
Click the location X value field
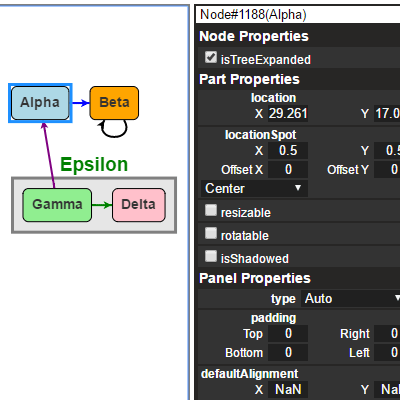tap(288, 113)
